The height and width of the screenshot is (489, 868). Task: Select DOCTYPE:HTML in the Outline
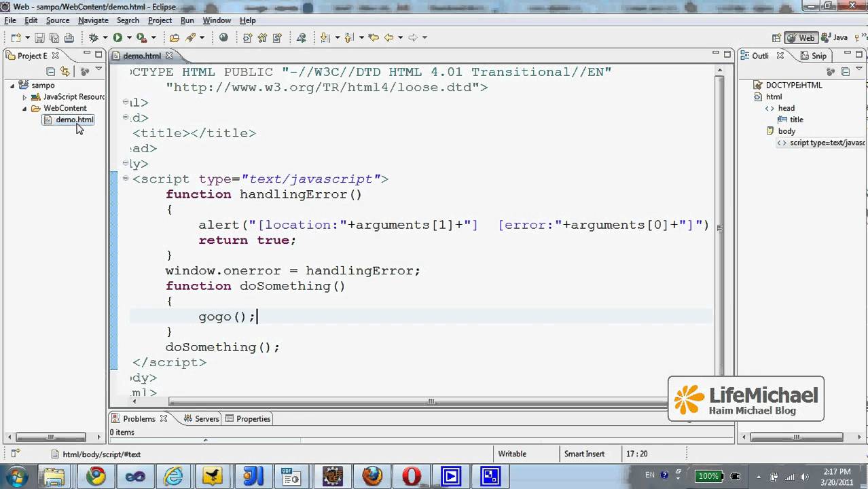click(788, 85)
